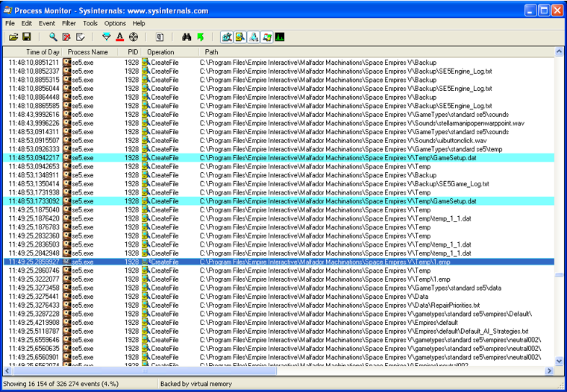This screenshot has width=567, height=392.
Task: Click the Include Process From Window crosshair icon
Action: [x=134, y=37]
